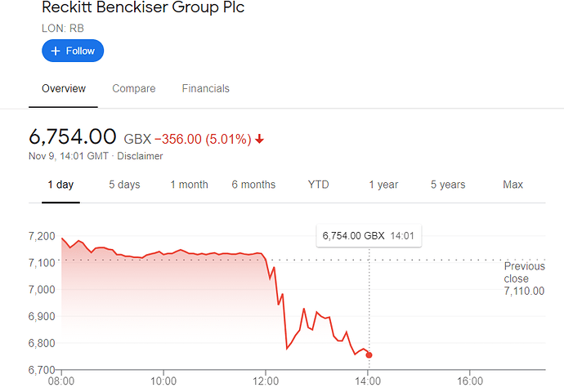Click the red marker dot on the chart
This screenshot has width=564, height=392.
point(369,355)
